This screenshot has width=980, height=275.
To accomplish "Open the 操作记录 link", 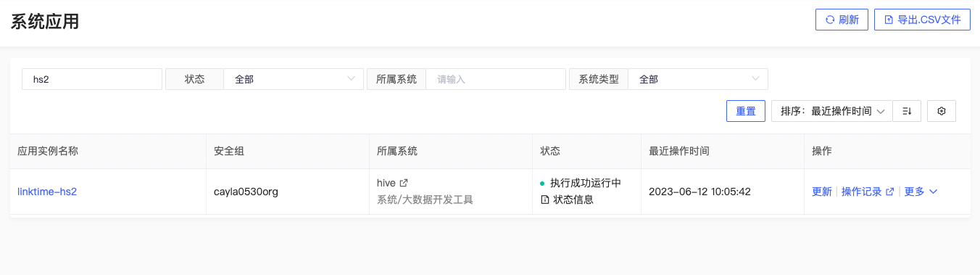I will pyautogui.click(x=861, y=192).
